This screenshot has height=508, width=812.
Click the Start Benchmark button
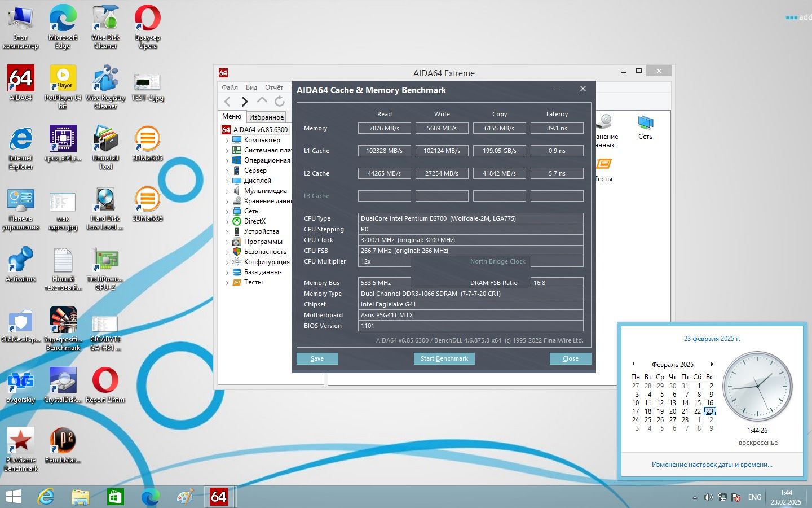tap(444, 358)
